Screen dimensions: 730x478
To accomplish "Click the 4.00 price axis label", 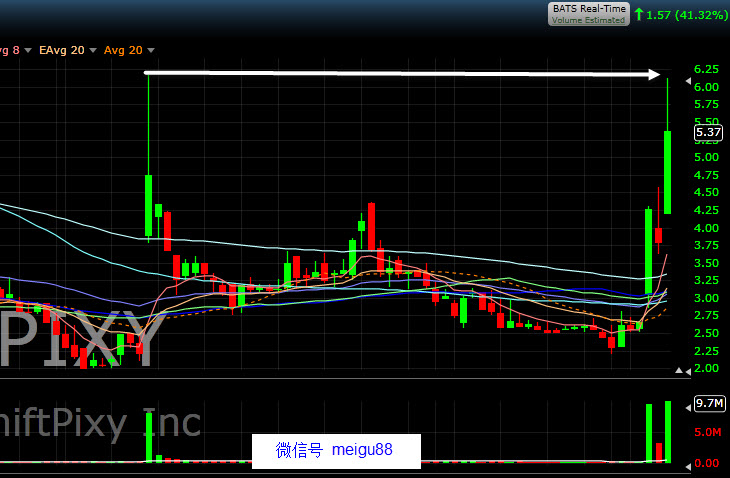I will [706, 228].
